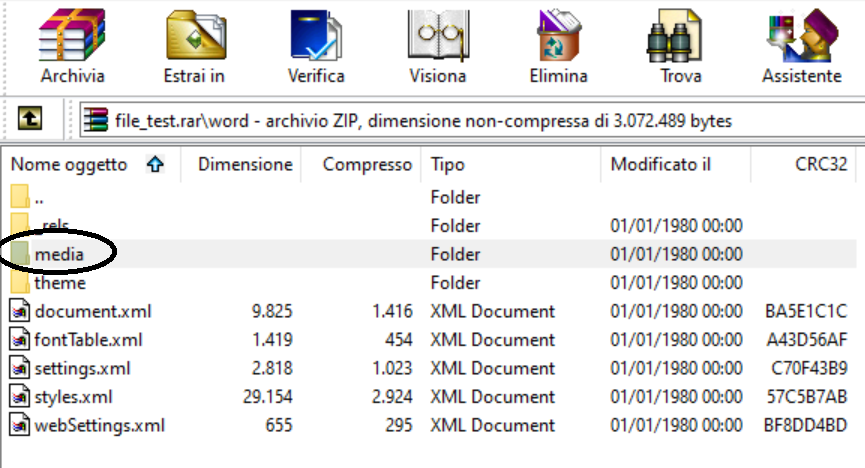Select the parent '..' folder entry
Viewport: 865px width, 468px height.
(430, 197)
